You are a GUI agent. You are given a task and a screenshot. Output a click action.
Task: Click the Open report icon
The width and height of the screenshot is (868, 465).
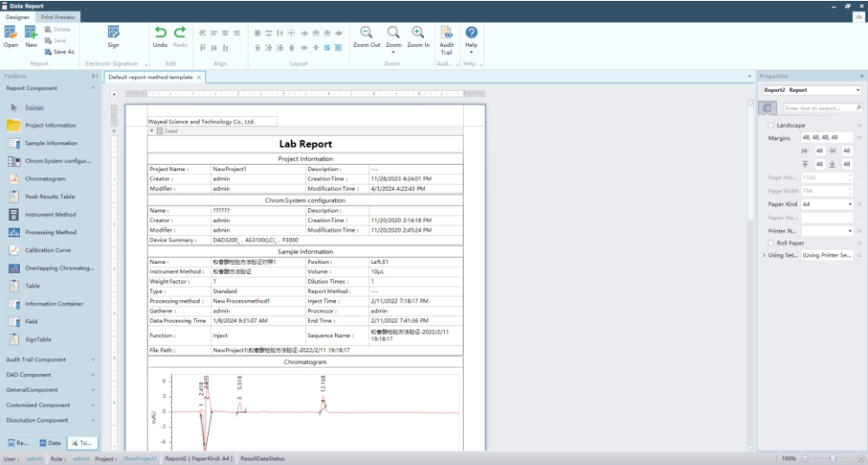coord(11,33)
